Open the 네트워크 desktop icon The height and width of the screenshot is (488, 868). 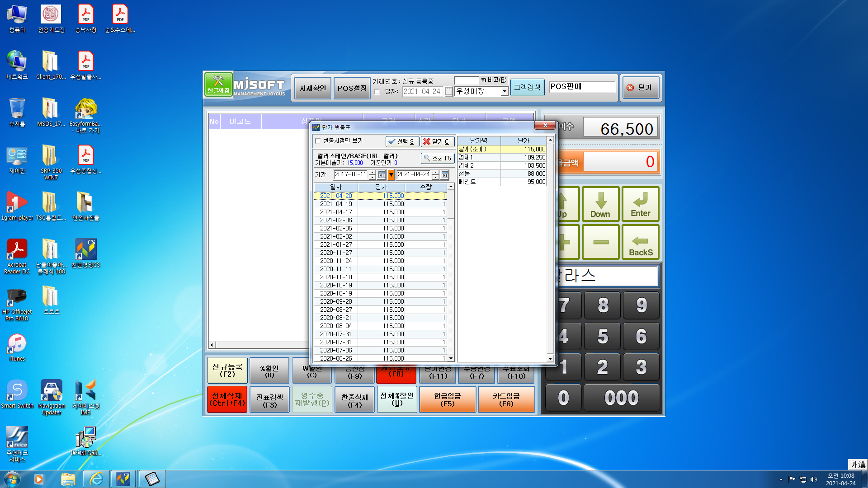(x=17, y=66)
